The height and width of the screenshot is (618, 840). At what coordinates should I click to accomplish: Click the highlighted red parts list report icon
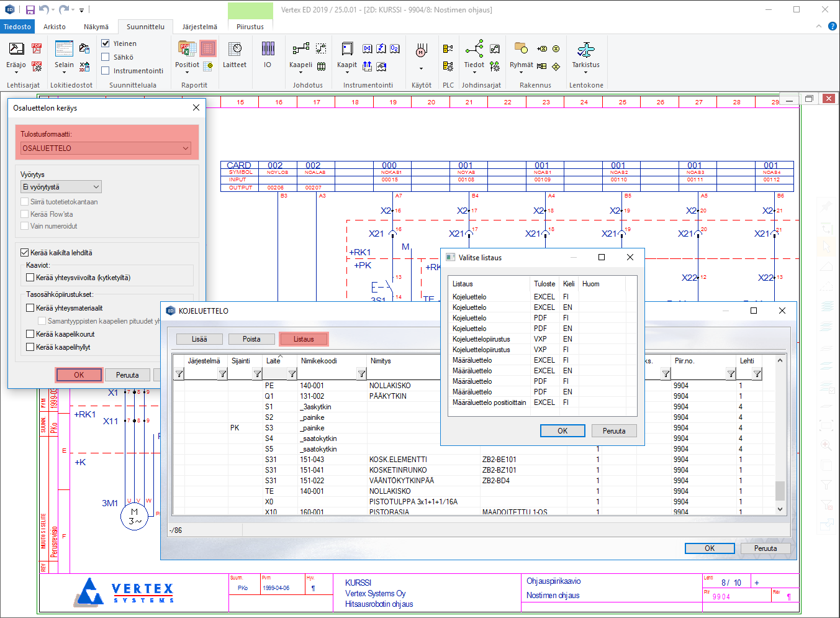[208, 48]
